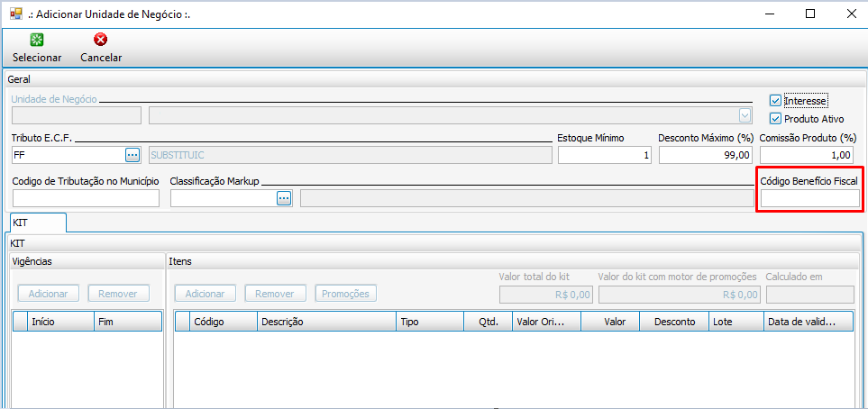Toggle the Interesse checkbox
This screenshot has height=409, width=868.
click(775, 101)
